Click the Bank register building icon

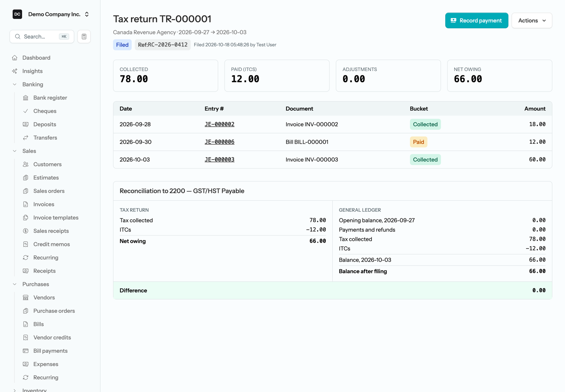[26, 98]
